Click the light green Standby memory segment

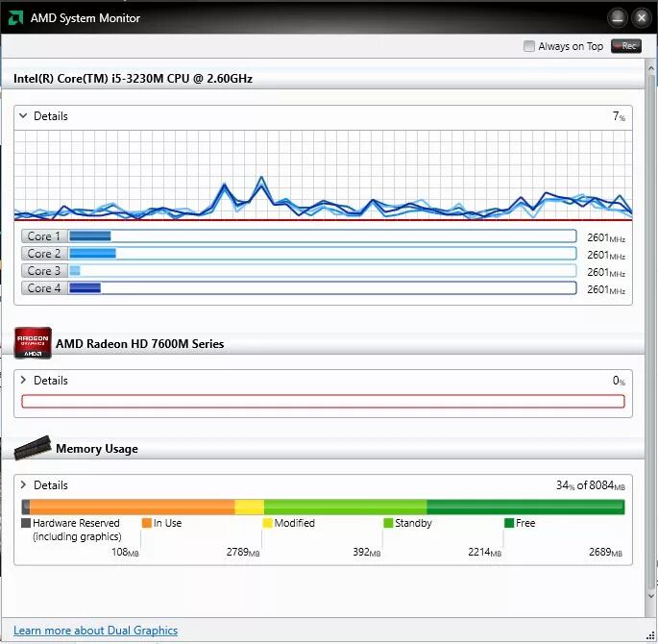click(346, 508)
